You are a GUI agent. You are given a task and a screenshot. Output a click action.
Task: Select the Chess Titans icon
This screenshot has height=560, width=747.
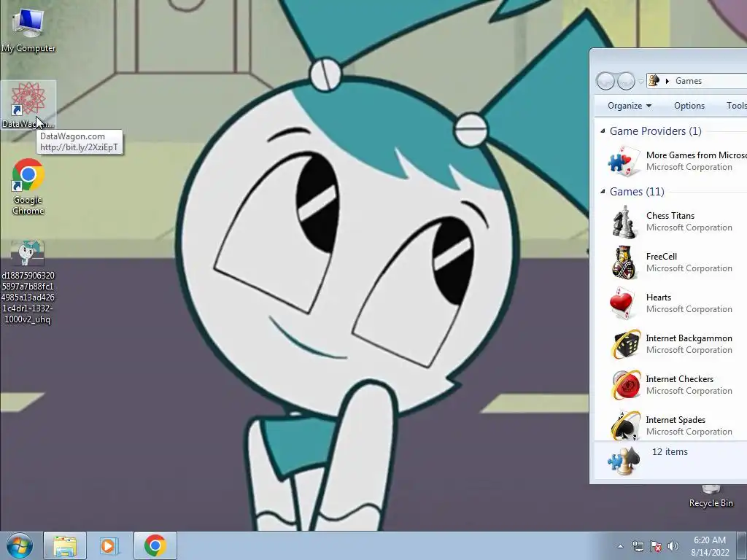pos(624,222)
